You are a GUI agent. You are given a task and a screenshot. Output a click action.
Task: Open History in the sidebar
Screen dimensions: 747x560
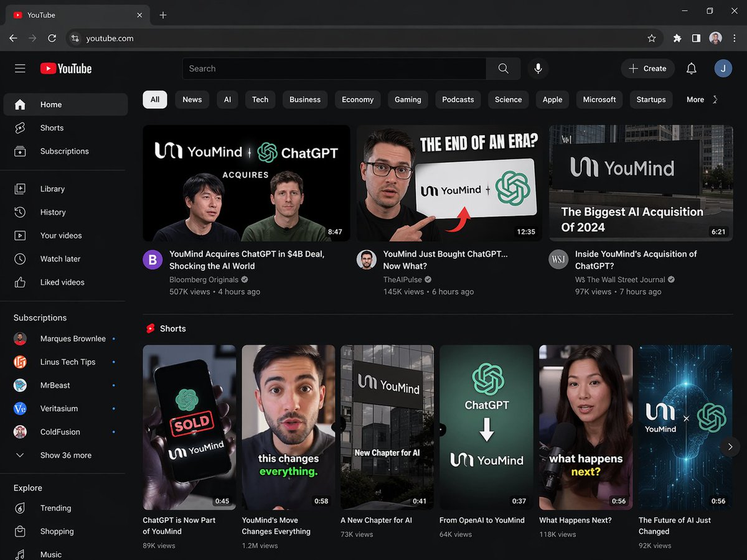pos(65,212)
